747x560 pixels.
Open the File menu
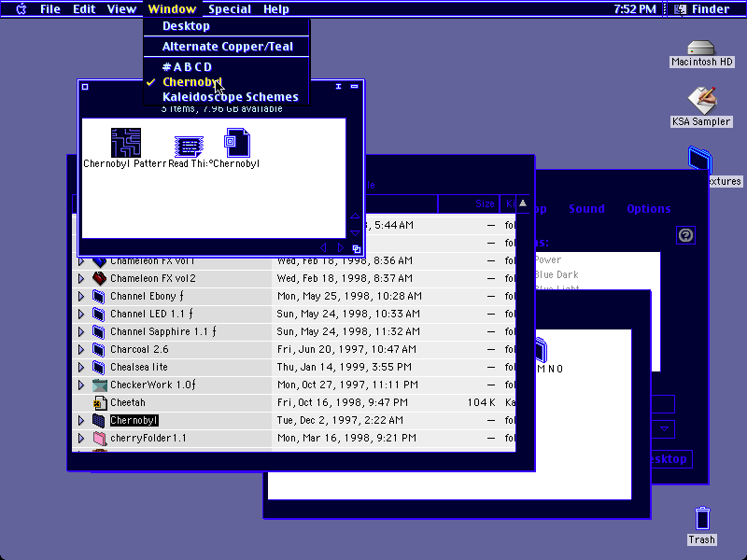(50, 9)
